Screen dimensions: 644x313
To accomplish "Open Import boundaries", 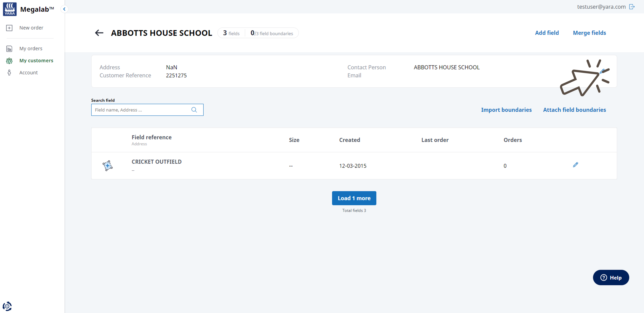I will pyautogui.click(x=506, y=110).
